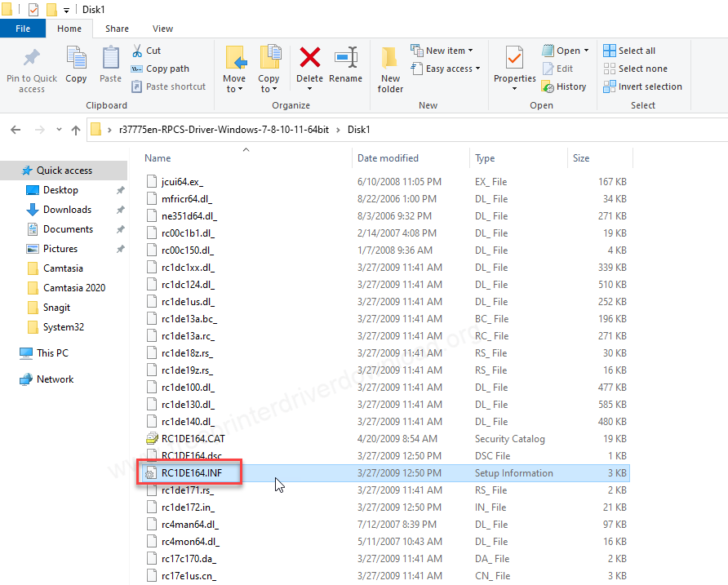Viewport: 728px width, 585px height.
Task: Click the Rename icon in ribbon
Action: coord(345,58)
